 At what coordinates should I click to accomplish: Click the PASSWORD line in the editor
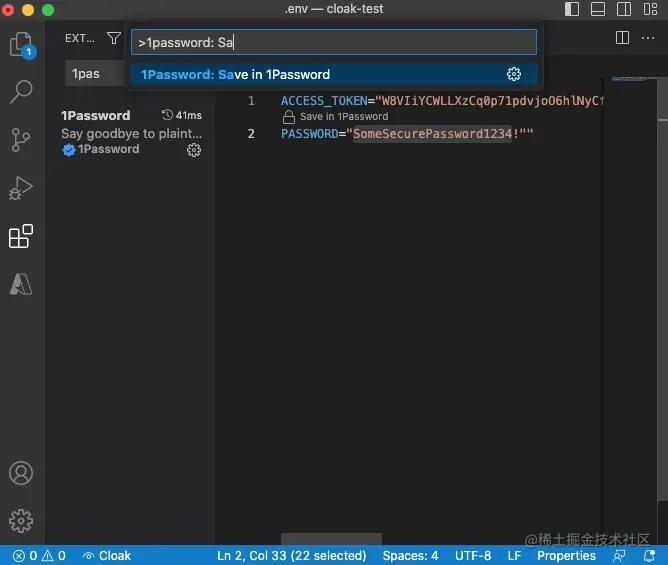407,134
